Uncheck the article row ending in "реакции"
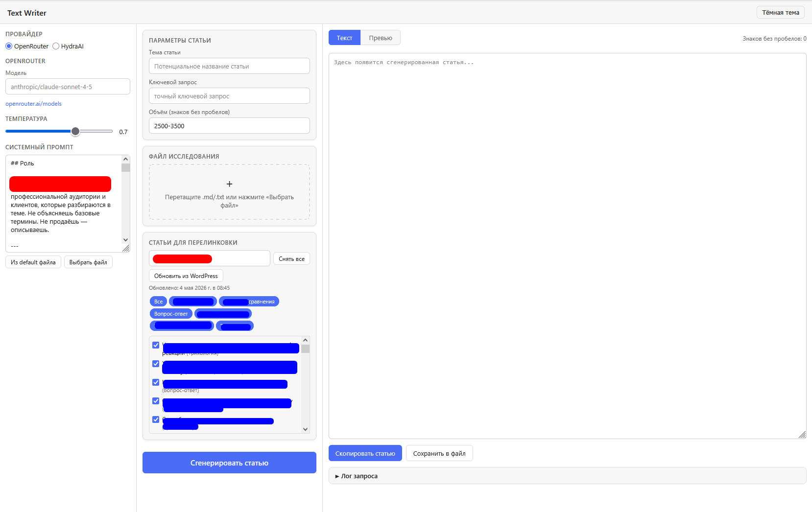 coord(156,345)
